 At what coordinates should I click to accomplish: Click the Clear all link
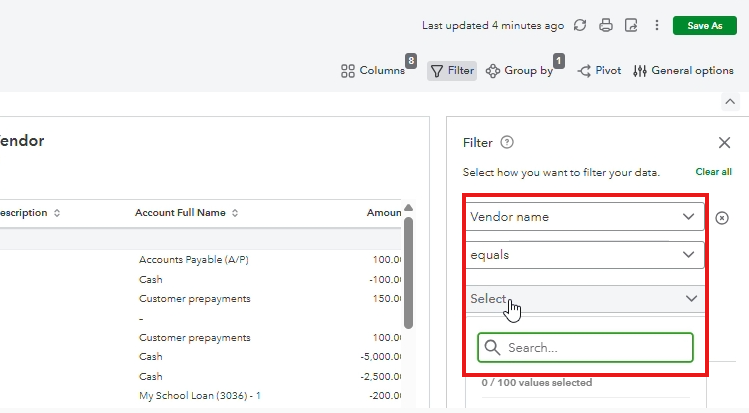click(x=713, y=172)
